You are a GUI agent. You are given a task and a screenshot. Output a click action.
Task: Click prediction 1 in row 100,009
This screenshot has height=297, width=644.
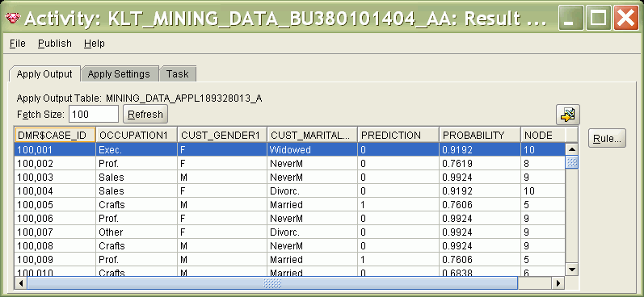[x=398, y=259]
